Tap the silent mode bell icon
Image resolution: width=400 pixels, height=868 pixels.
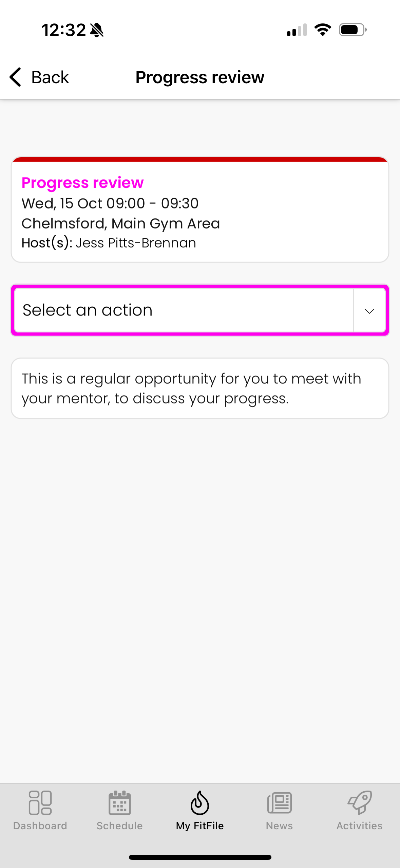pos(97,30)
